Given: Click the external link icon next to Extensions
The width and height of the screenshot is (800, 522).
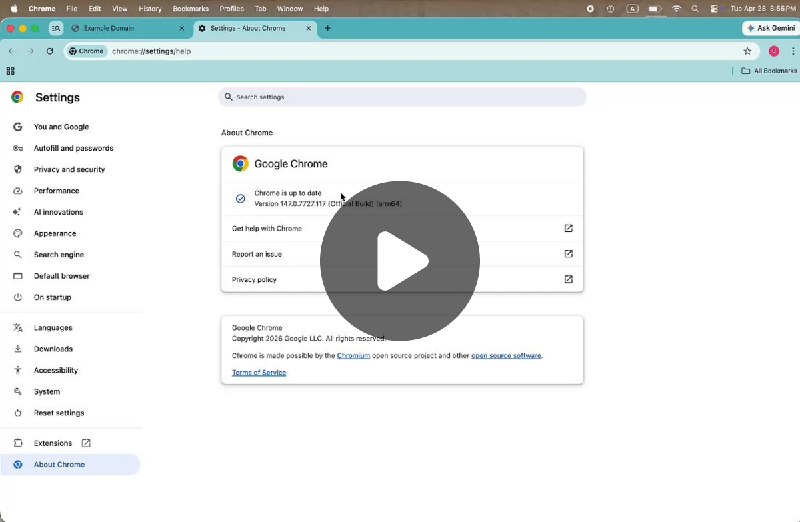Looking at the screenshot, I should [86, 443].
